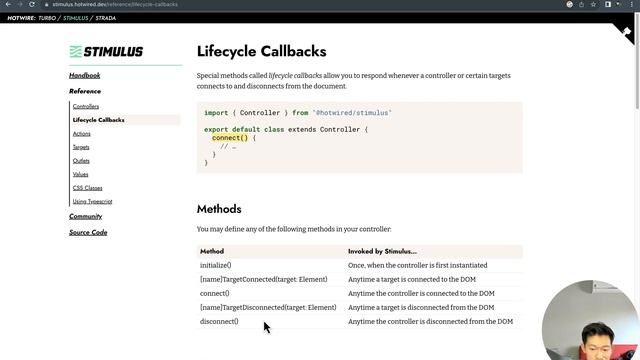Go to the Controllers reference page
640x360 pixels.
[x=86, y=106]
